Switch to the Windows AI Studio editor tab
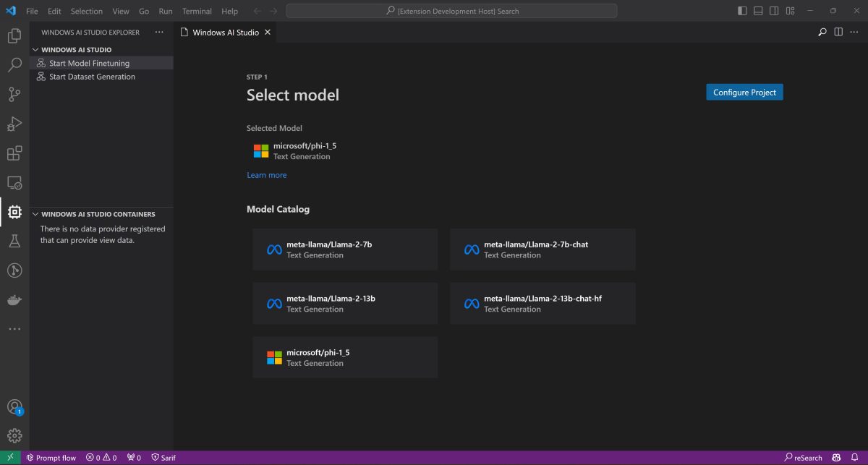 225,32
